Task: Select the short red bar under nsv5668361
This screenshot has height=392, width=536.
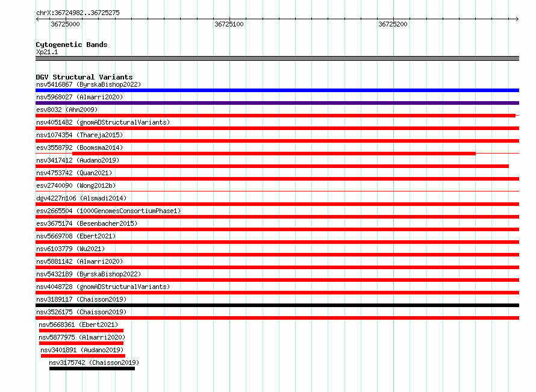Action: coord(81,331)
